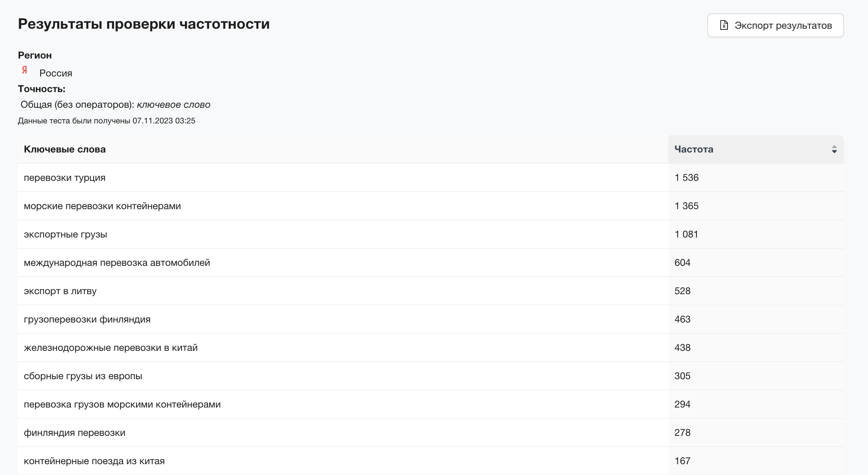This screenshot has width=868, height=475.
Task: Select «международная перевозка автомобилей» row
Action: coord(117,263)
